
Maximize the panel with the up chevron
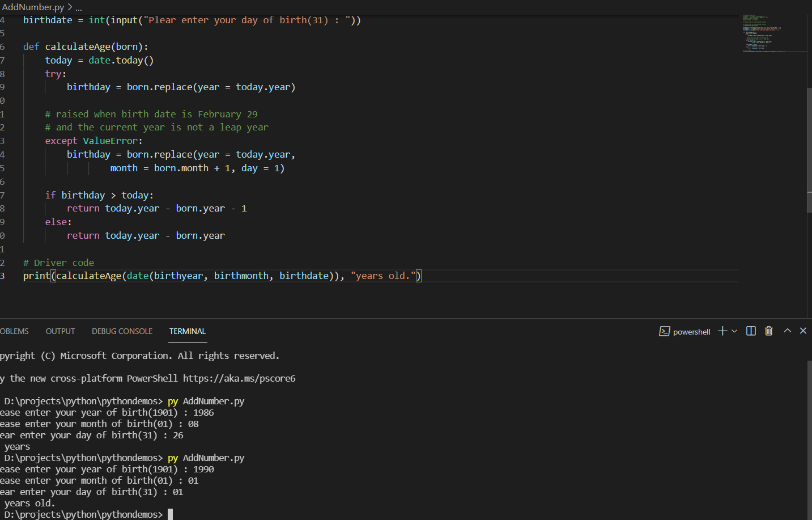[x=787, y=331]
